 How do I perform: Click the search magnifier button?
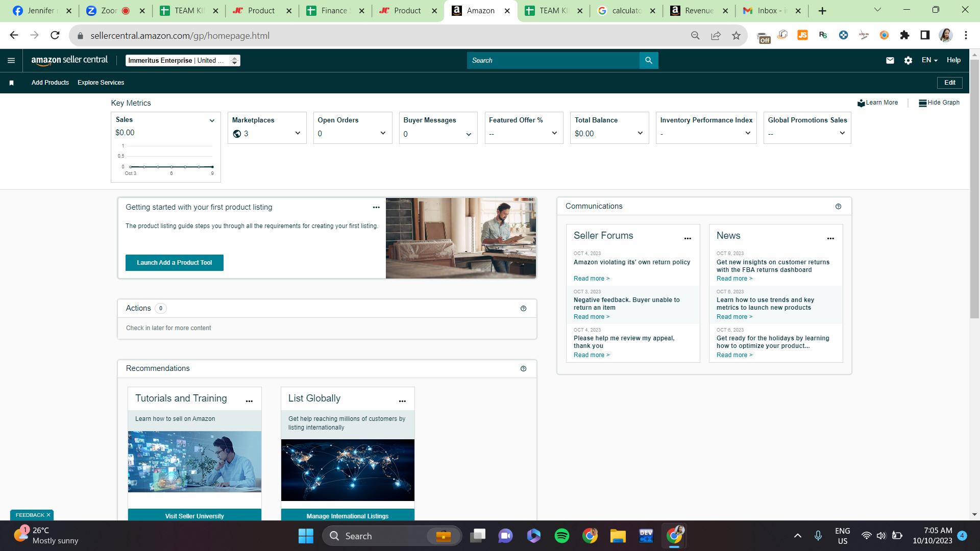click(x=649, y=60)
